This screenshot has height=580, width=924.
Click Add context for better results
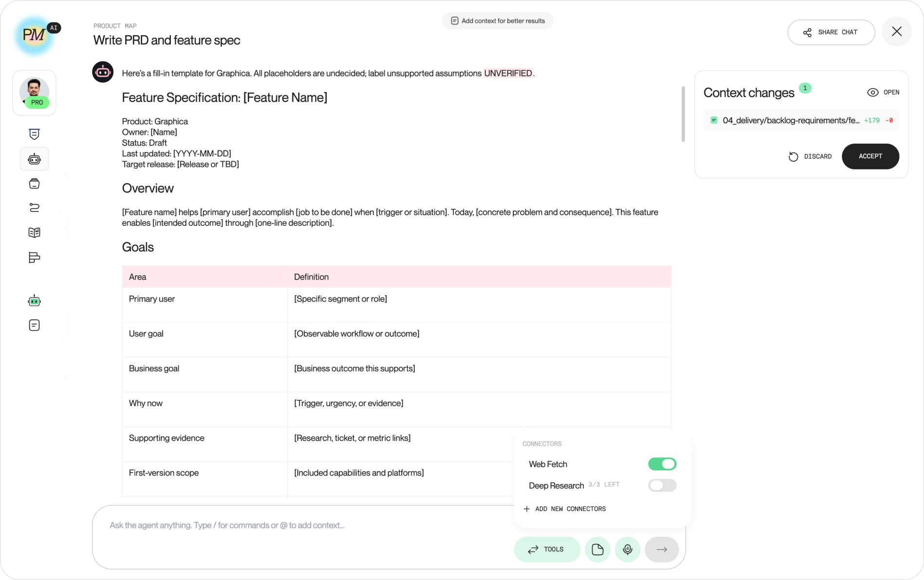[498, 20]
